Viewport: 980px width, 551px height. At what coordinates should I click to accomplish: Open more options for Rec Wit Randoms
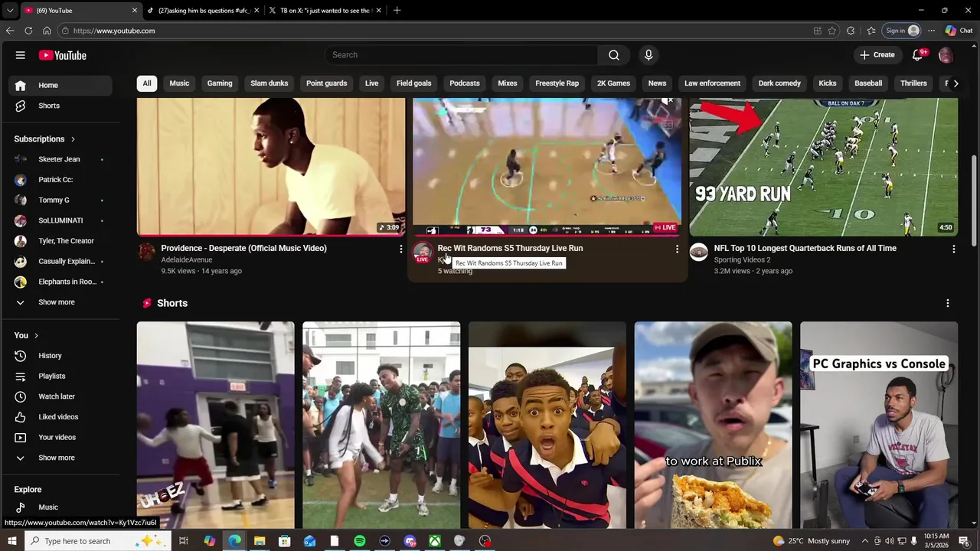[677, 249]
